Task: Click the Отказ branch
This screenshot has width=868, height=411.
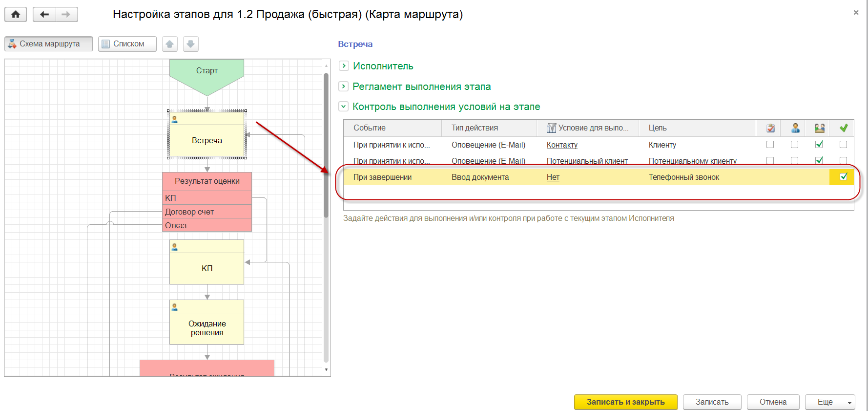Action: point(207,225)
